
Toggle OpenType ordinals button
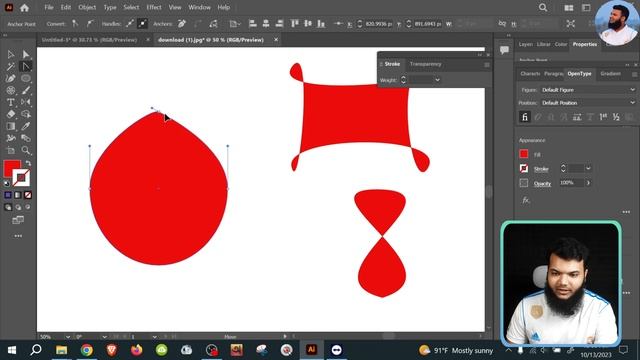tap(603, 117)
